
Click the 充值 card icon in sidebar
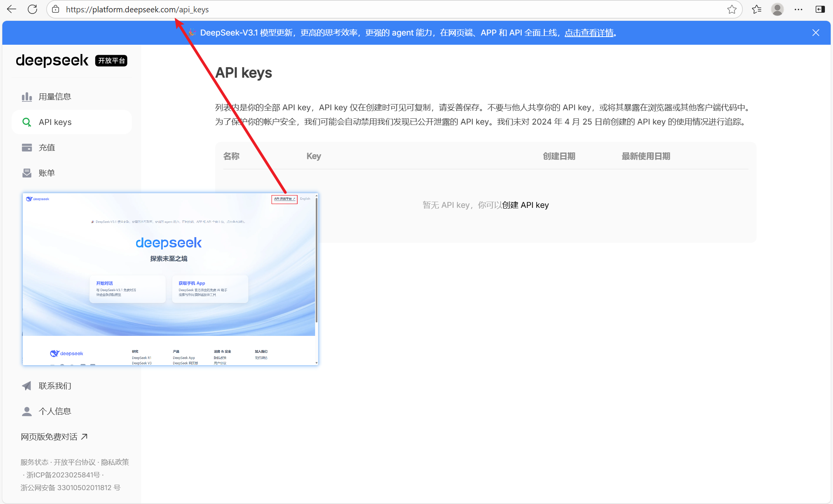pyautogui.click(x=27, y=147)
